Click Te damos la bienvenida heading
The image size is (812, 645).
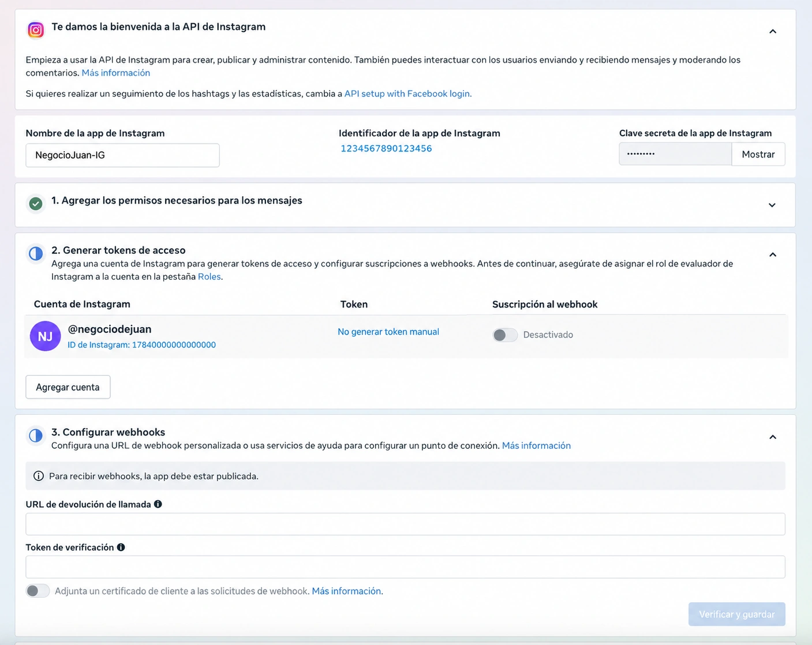[x=159, y=27]
